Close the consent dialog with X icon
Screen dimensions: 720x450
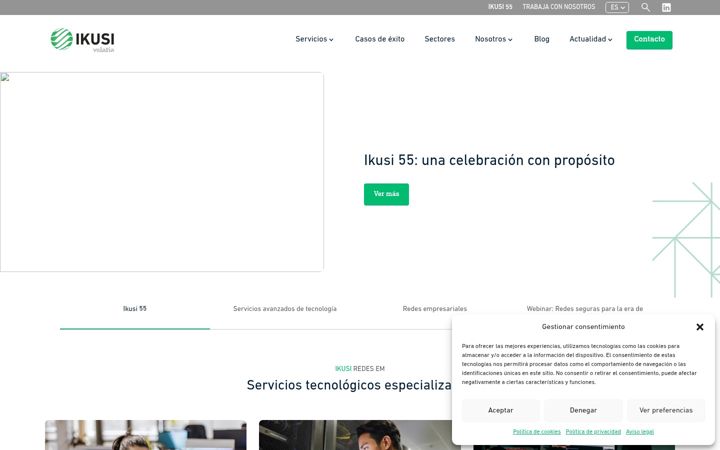[x=700, y=327]
